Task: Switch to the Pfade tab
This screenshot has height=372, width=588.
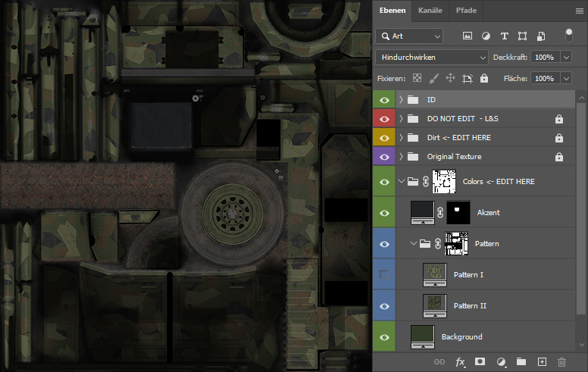Action: [466, 11]
